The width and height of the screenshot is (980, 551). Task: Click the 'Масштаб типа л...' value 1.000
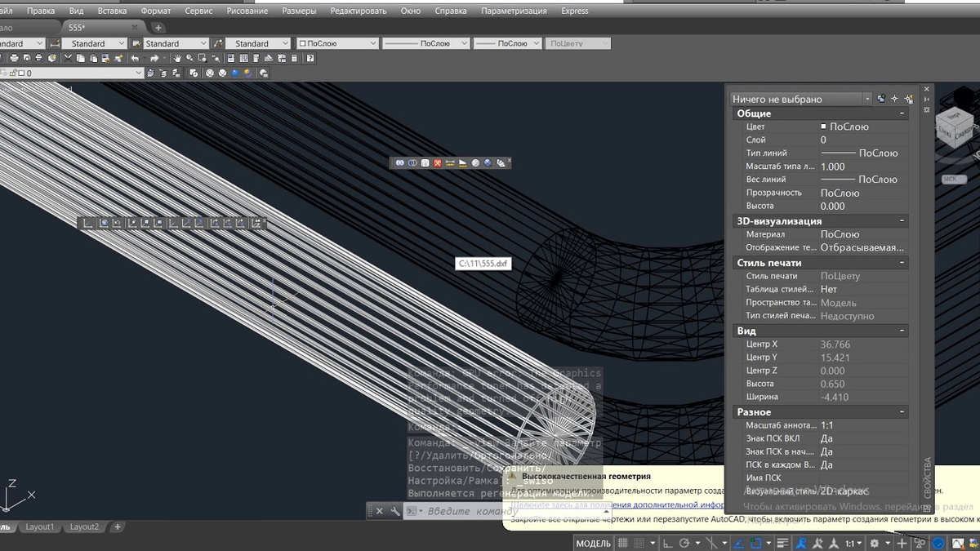832,167
